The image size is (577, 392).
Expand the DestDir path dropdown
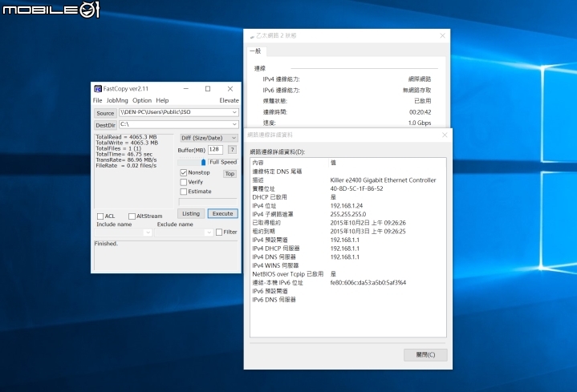tap(234, 124)
